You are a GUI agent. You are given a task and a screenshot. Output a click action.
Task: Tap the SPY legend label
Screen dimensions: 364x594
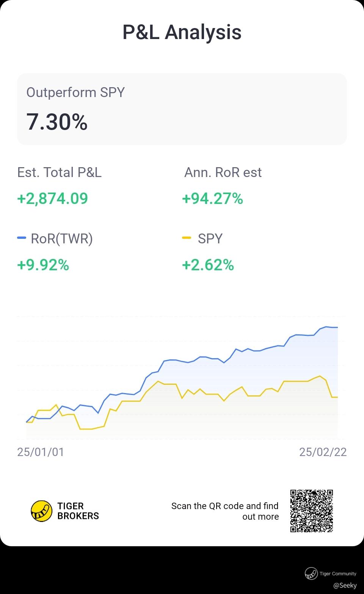[x=210, y=238]
